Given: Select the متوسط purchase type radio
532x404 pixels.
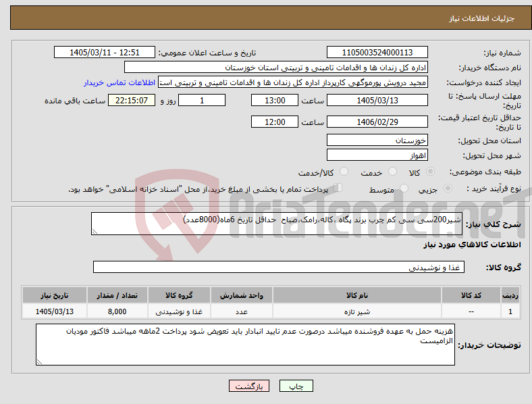Looking at the screenshot, I should pos(404,188).
